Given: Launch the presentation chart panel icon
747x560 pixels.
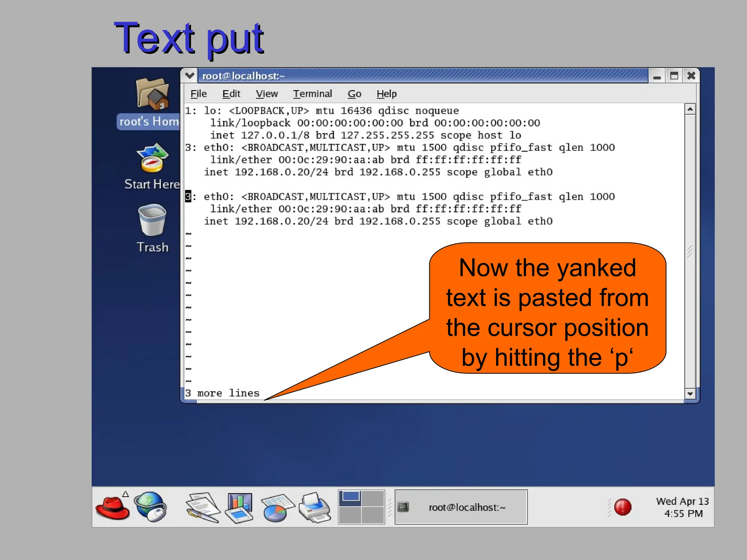Looking at the screenshot, I should point(240,507).
